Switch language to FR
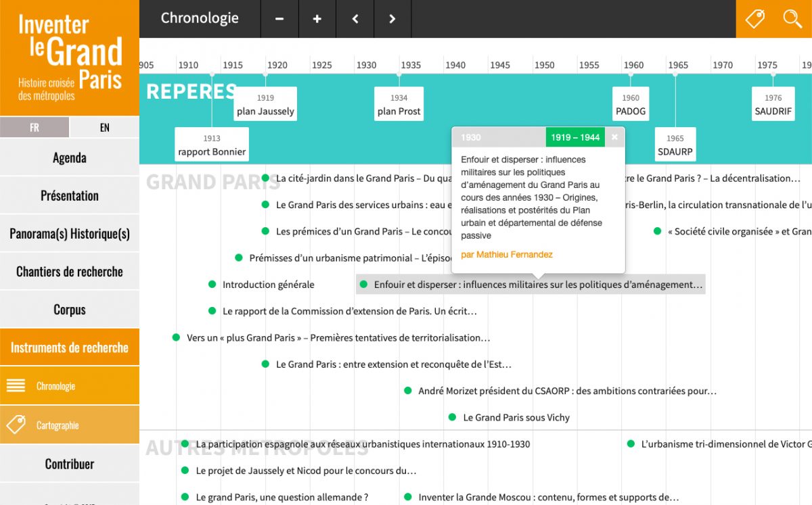The width and height of the screenshot is (812, 505). [35, 127]
